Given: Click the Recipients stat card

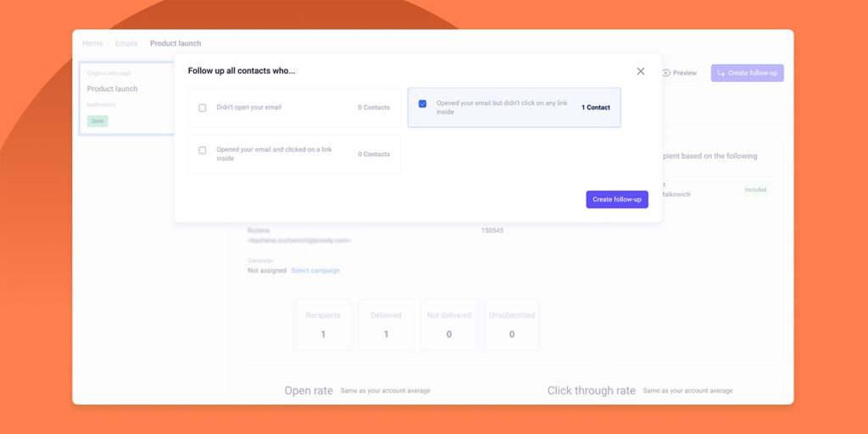Looking at the screenshot, I should tap(323, 325).
